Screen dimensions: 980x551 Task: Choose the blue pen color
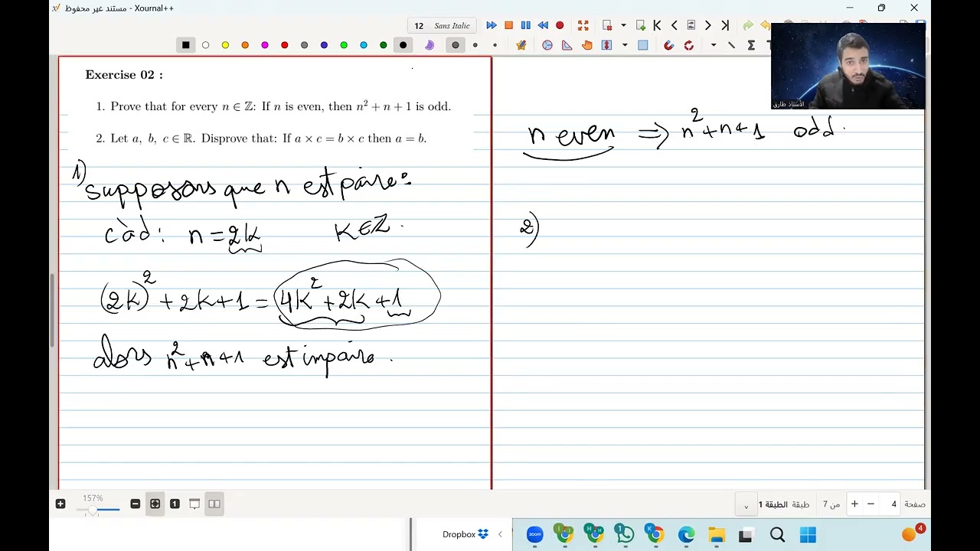coord(324,45)
